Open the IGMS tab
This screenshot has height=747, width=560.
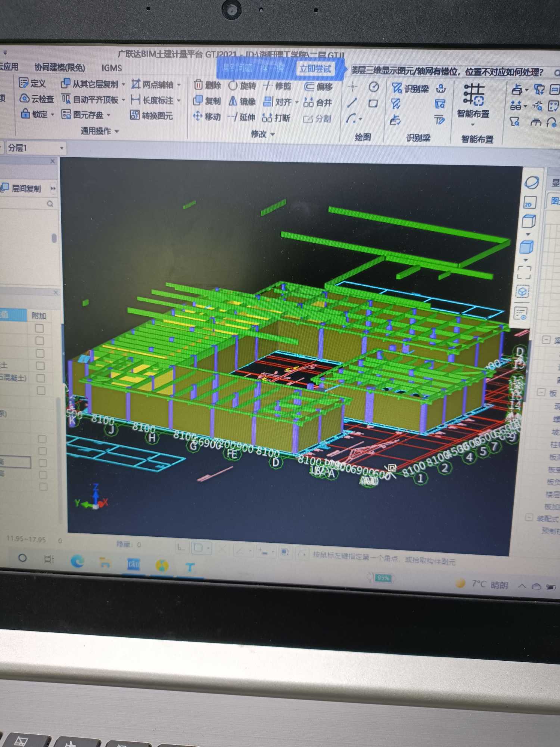click(x=112, y=68)
